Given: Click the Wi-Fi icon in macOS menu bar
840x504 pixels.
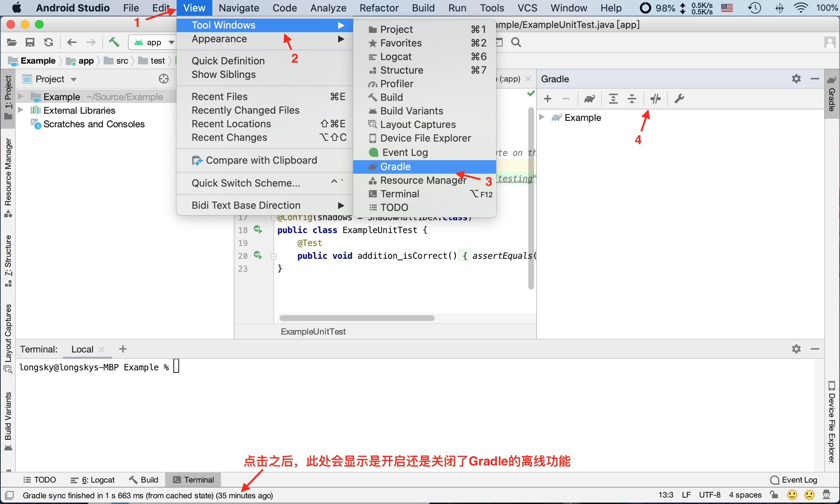Looking at the screenshot, I should tap(800, 8).
